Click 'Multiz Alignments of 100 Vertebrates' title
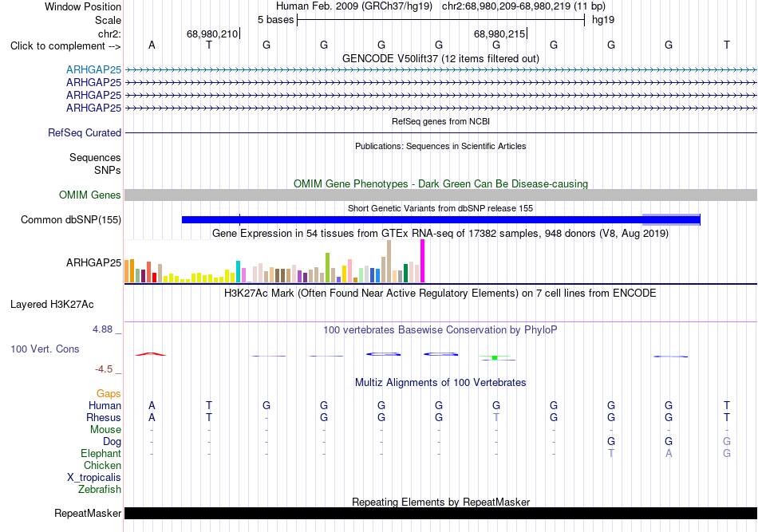This screenshot has width=758, height=532. coord(440,383)
